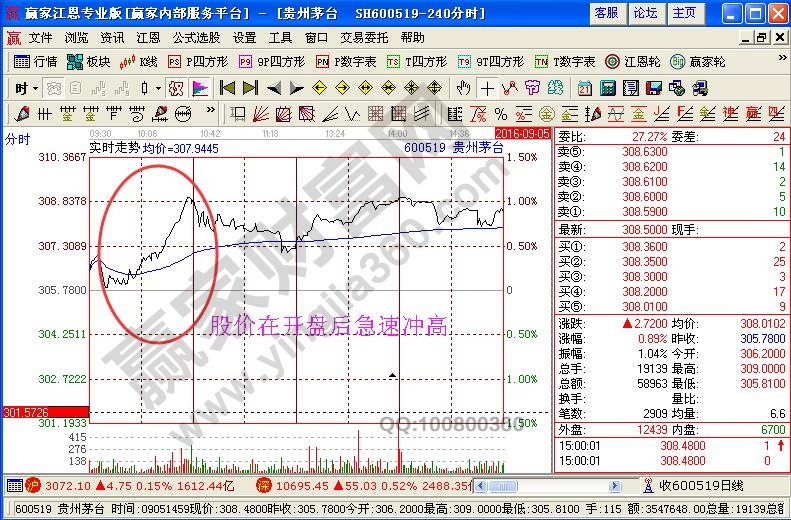791x520 pixels.
Task: Click the calendar icon in the toolbar
Action: coord(585,88)
